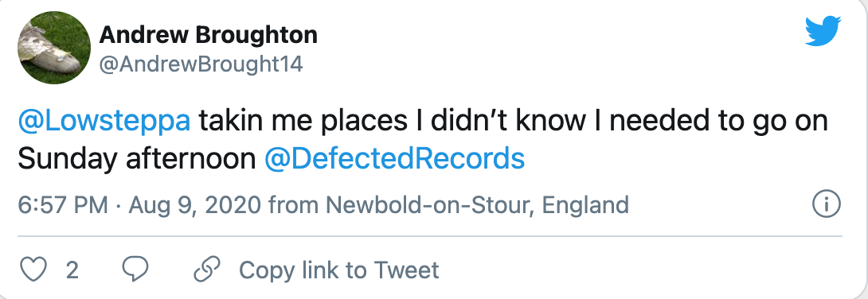The height and width of the screenshot is (299, 868).
Task: Select Copy link to Tweet text
Action: click(338, 270)
